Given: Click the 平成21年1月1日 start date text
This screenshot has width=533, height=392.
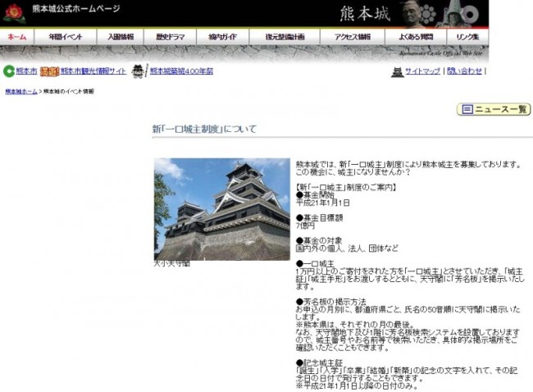Looking at the screenshot, I should pyautogui.click(x=322, y=203).
